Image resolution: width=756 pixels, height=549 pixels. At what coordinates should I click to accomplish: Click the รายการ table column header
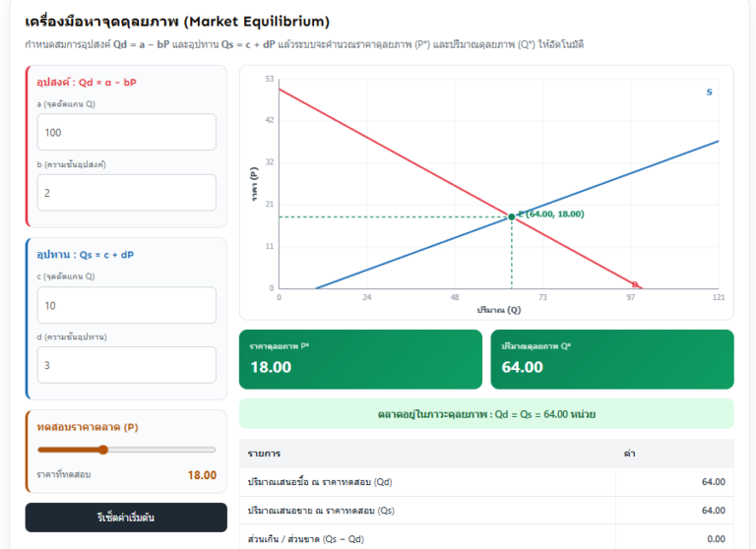pos(264,454)
